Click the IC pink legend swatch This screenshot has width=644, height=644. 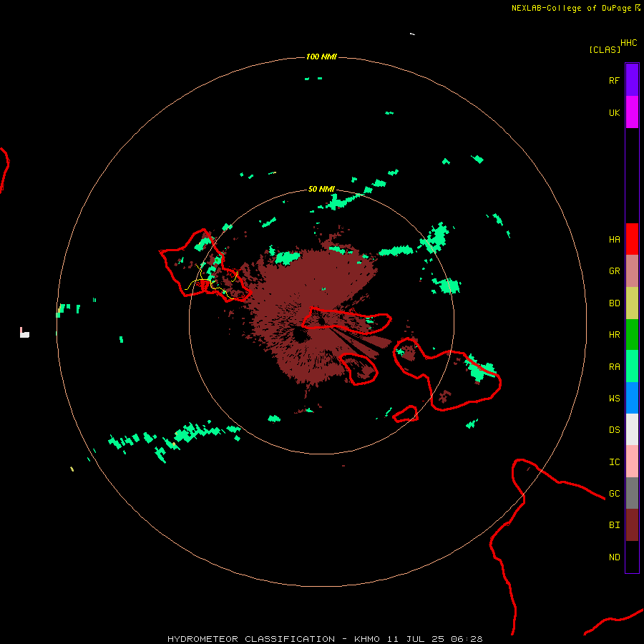tap(632, 462)
